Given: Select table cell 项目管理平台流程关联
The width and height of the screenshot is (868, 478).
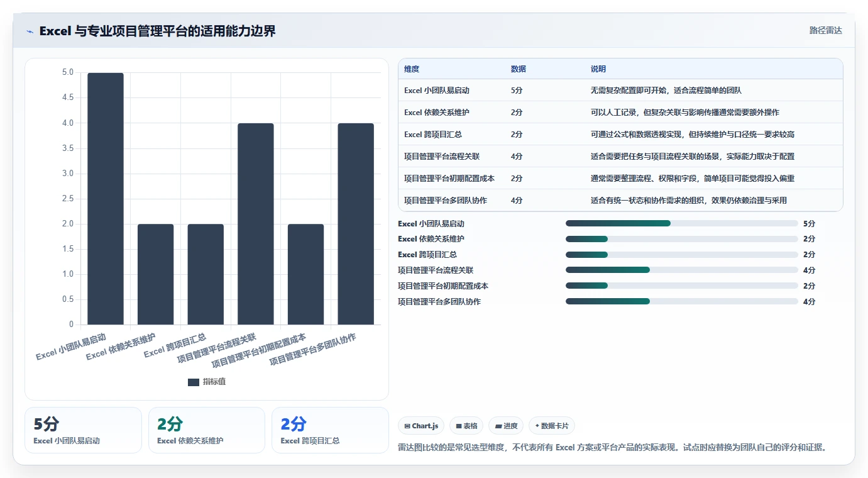Looking at the screenshot, I should [442, 157].
